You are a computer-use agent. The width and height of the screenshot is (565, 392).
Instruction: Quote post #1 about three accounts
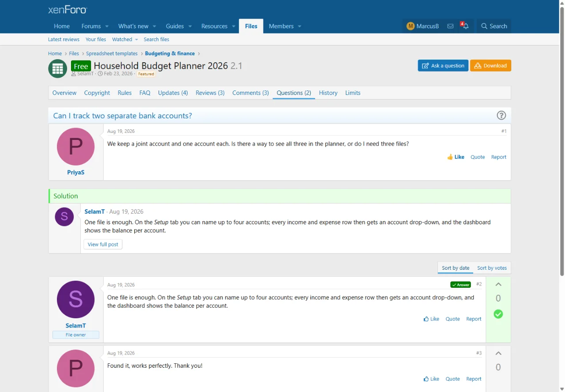(x=478, y=157)
